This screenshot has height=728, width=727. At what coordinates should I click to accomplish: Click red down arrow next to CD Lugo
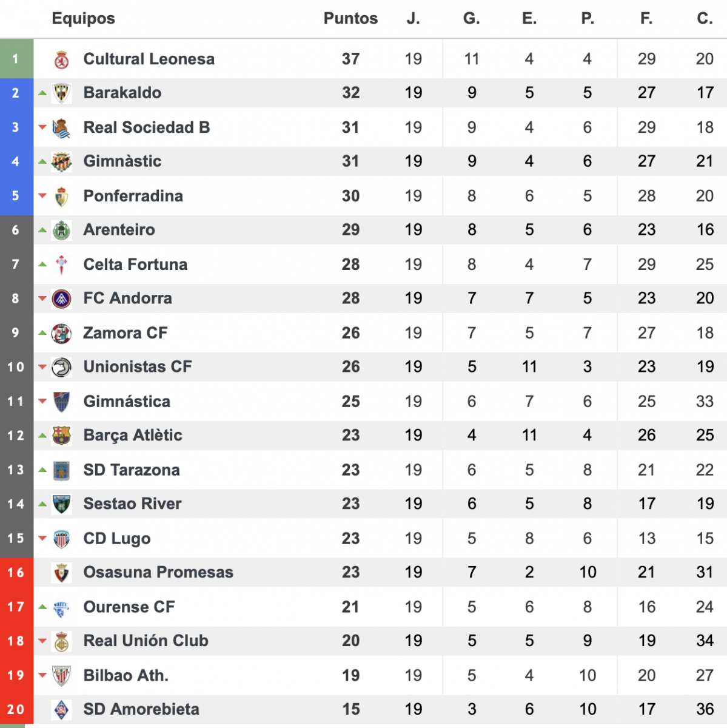42,538
